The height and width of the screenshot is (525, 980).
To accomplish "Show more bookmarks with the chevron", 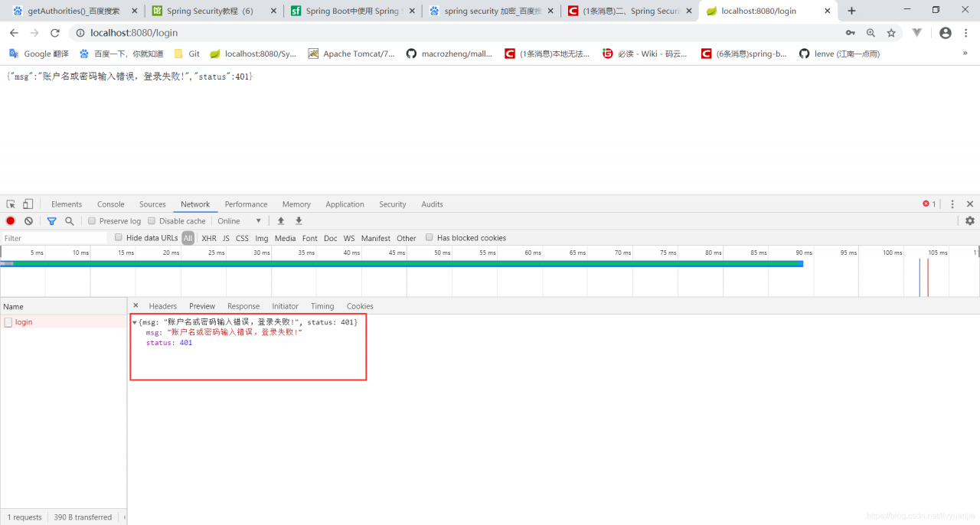I will pos(965,54).
